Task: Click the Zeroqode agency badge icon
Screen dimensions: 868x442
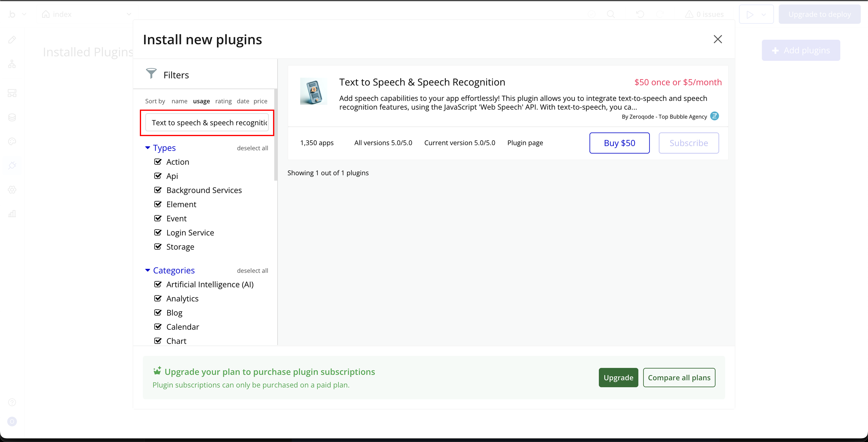Action: point(714,116)
